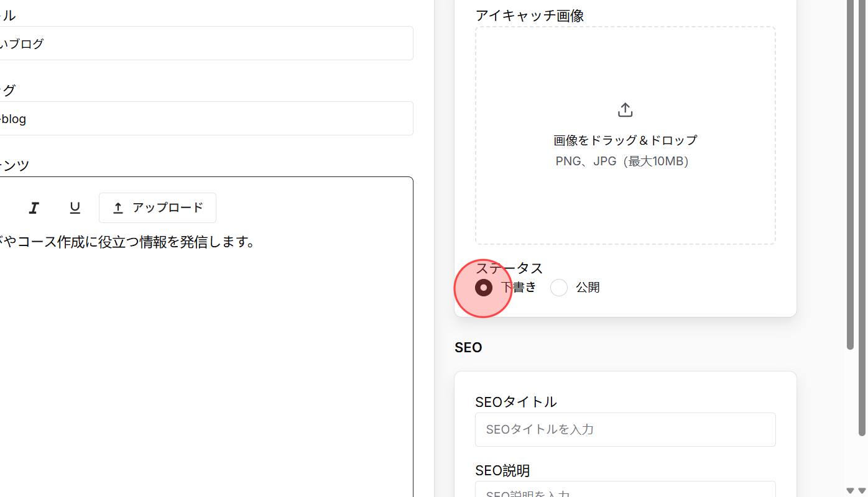Click the SEO section heading
The height and width of the screenshot is (497, 868).
(468, 347)
